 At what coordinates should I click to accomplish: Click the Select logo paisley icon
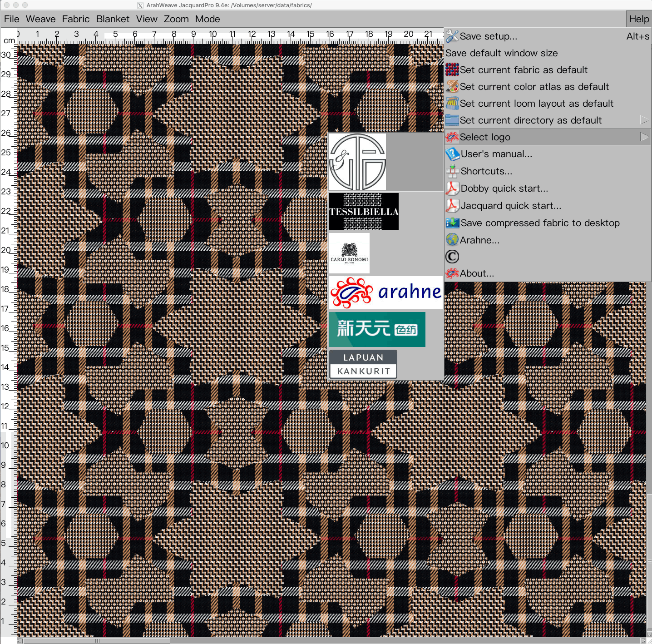point(452,137)
